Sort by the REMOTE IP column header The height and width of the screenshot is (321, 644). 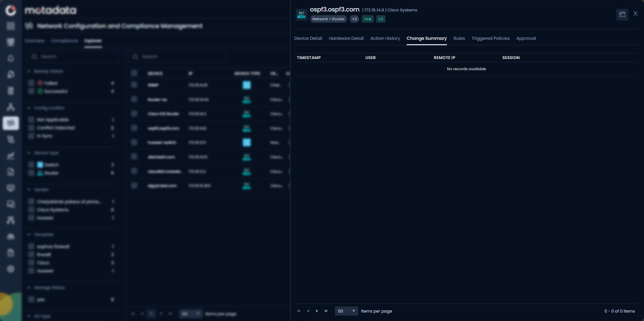445,58
